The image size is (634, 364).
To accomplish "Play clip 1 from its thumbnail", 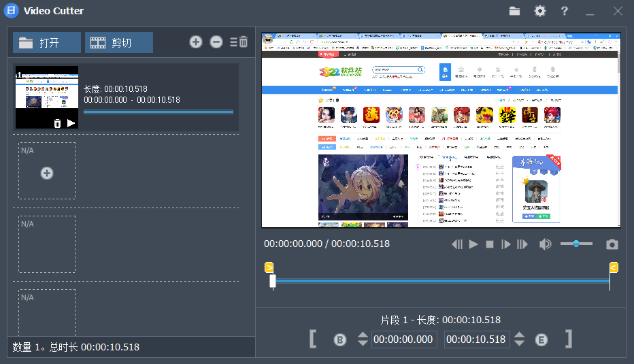I will click(71, 123).
